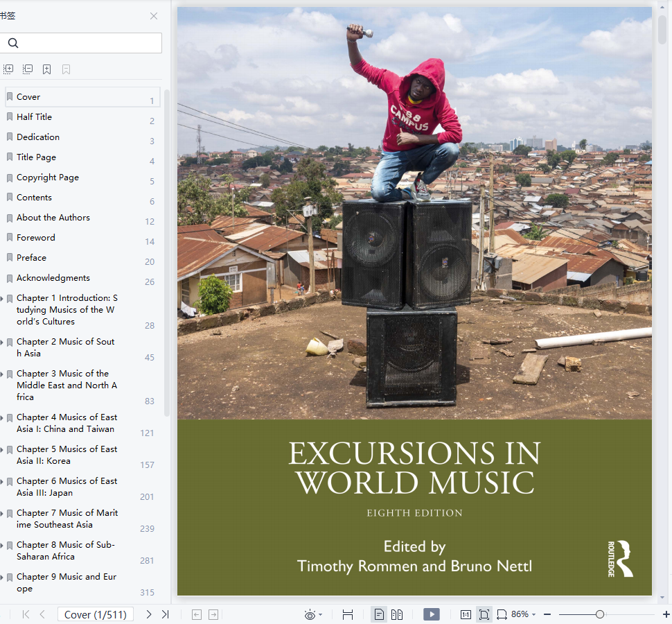Switch to single page view
The width and height of the screenshot is (672, 624).
379,614
